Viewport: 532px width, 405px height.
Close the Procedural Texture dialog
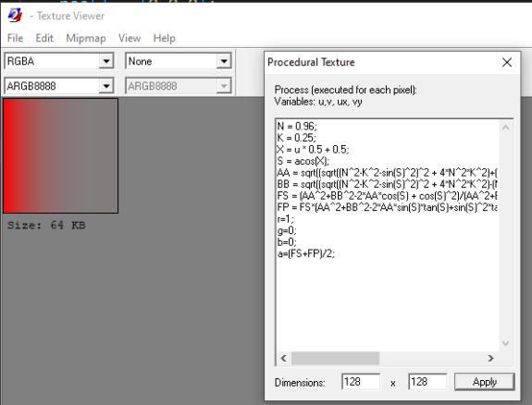506,62
